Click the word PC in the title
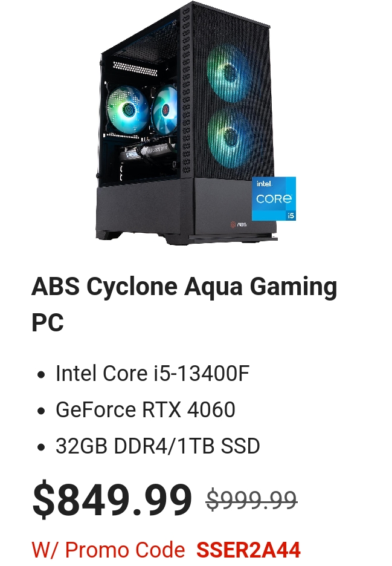 (x=48, y=322)
